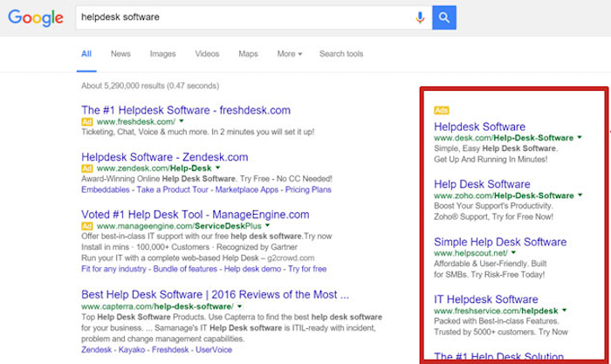Open the Embeddables sitelink
Viewport: 611px width, 364px height.
[x=106, y=189]
